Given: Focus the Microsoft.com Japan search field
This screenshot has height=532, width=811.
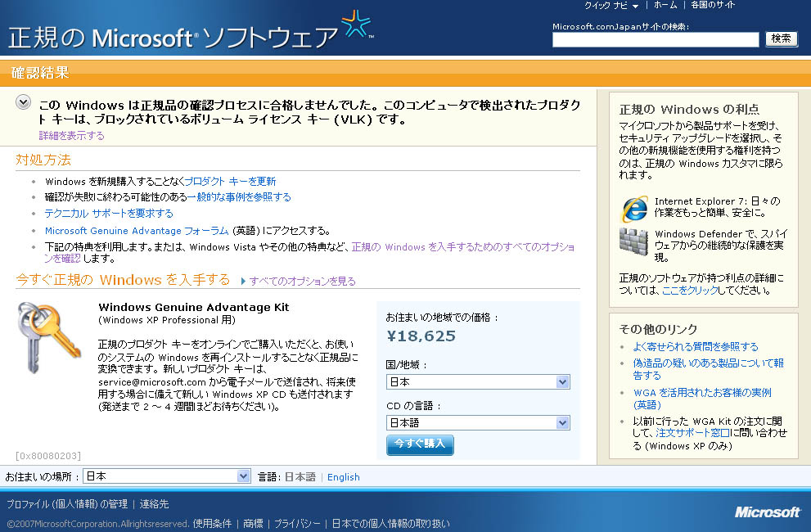Looking at the screenshot, I should point(656,39).
